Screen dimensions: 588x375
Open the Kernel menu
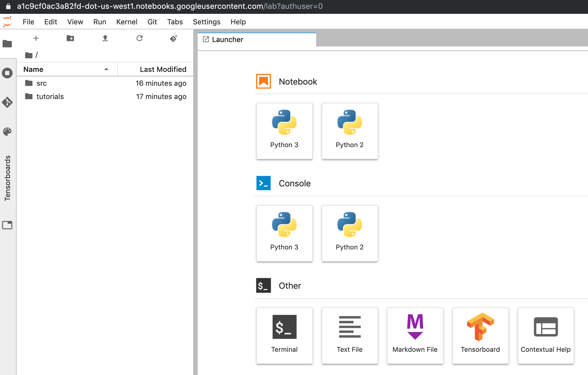(127, 22)
